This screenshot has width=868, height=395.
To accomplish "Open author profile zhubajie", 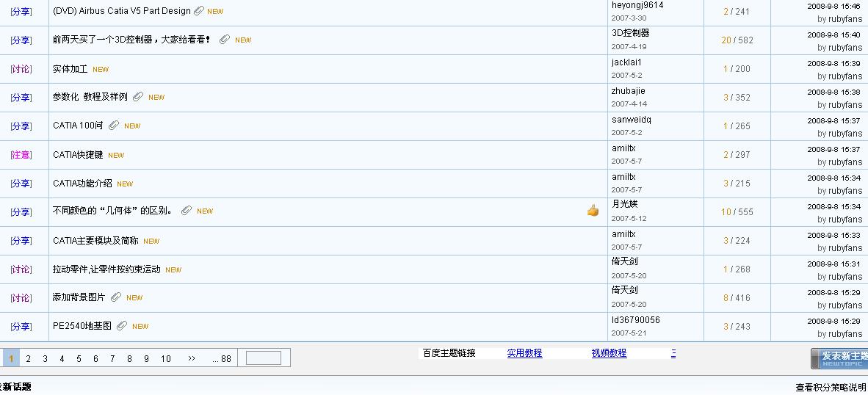I will tap(629, 91).
